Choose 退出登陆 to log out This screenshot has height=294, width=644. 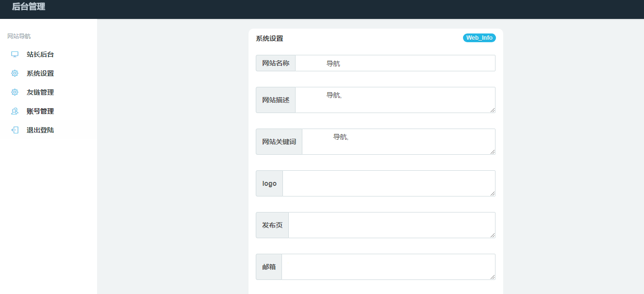click(40, 130)
